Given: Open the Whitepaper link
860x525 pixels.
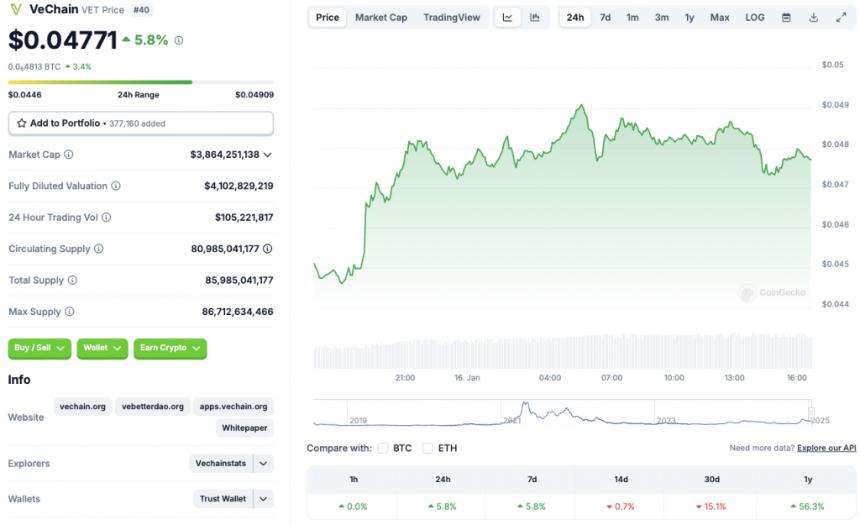Looking at the screenshot, I should (x=245, y=428).
